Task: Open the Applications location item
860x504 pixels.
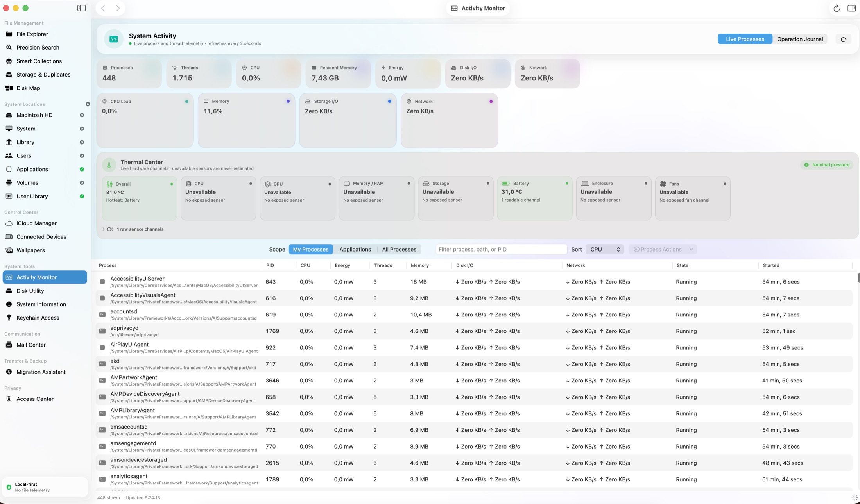Action: [45, 169]
